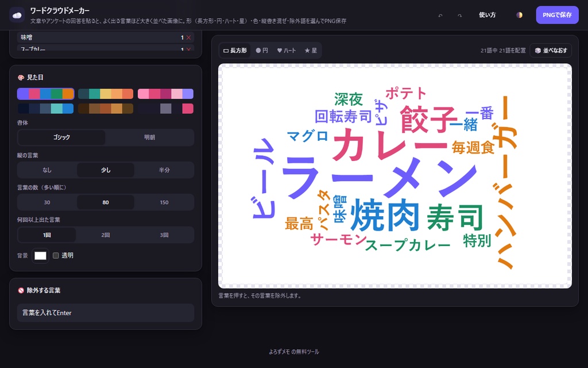588x368 pixels.
Task: Click the vertical word ハンバーガー
Action: [506, 182]
